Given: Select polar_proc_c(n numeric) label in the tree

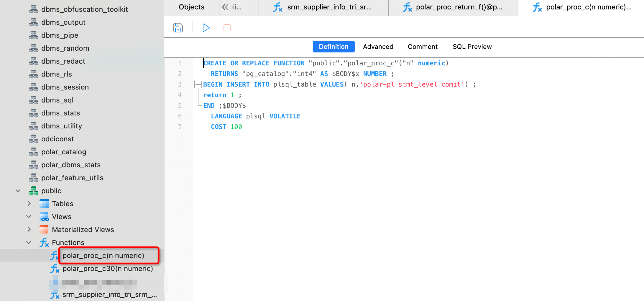Looking at the screenshot, I should pyautogui.click(x=103, y=256).
